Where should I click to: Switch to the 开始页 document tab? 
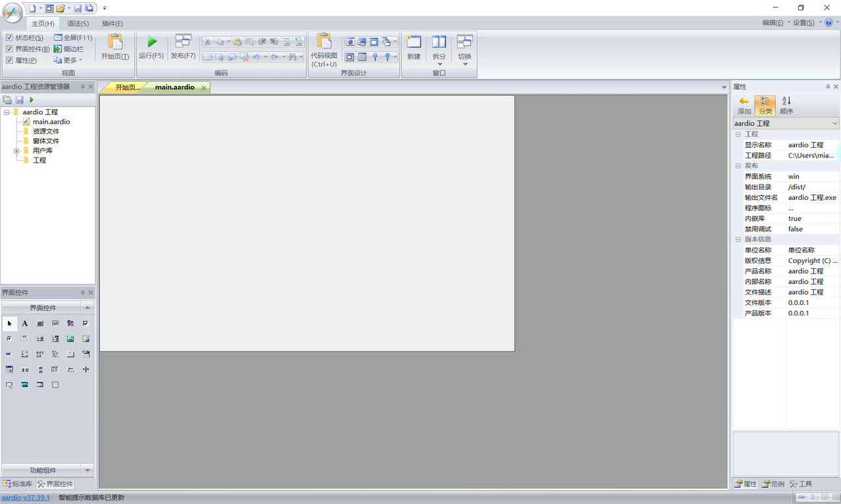[127, 87]
